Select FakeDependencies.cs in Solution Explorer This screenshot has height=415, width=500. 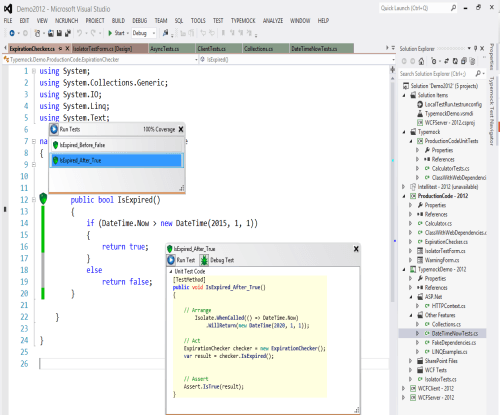coord(454,342)
